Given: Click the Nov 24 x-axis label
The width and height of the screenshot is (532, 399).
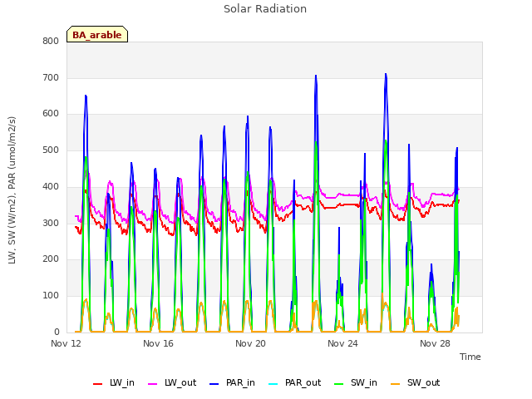Looking at the screenshot, I should (342, 343).
